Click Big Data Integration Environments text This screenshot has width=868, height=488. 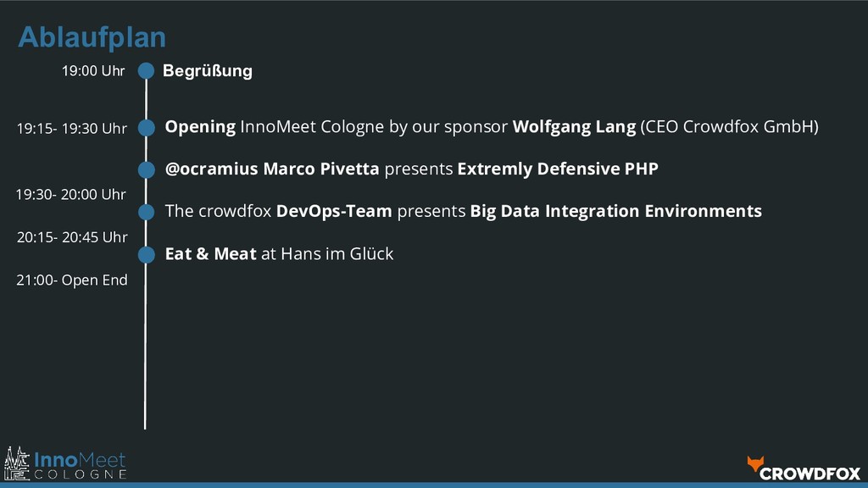click(x=615, y=210)
